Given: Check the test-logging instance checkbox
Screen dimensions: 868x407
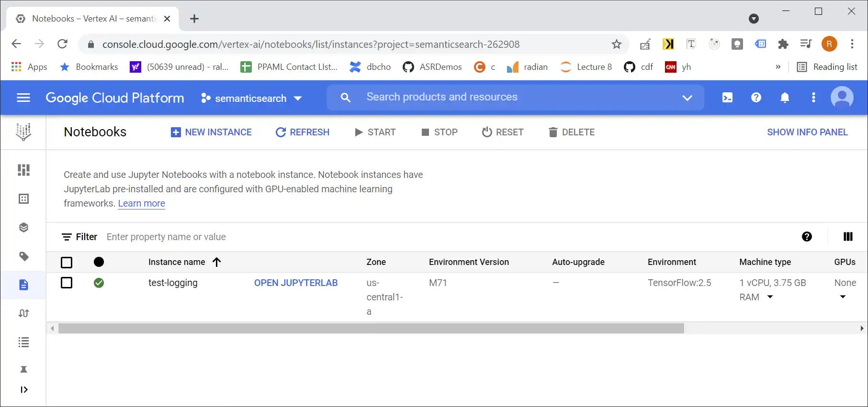Looking at the screenshot, I should (x=67, y=283).
